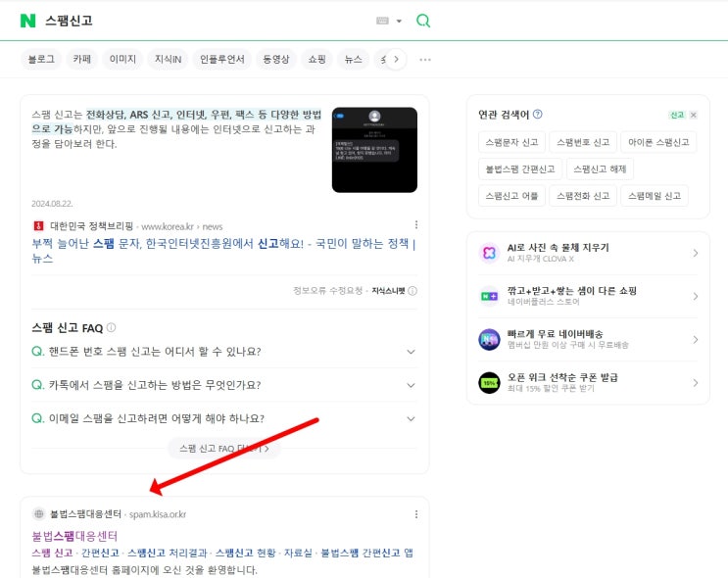Switch to the 인플루언서 tab
The width and height of the screenshot is (728, 578).
point(222,60)
